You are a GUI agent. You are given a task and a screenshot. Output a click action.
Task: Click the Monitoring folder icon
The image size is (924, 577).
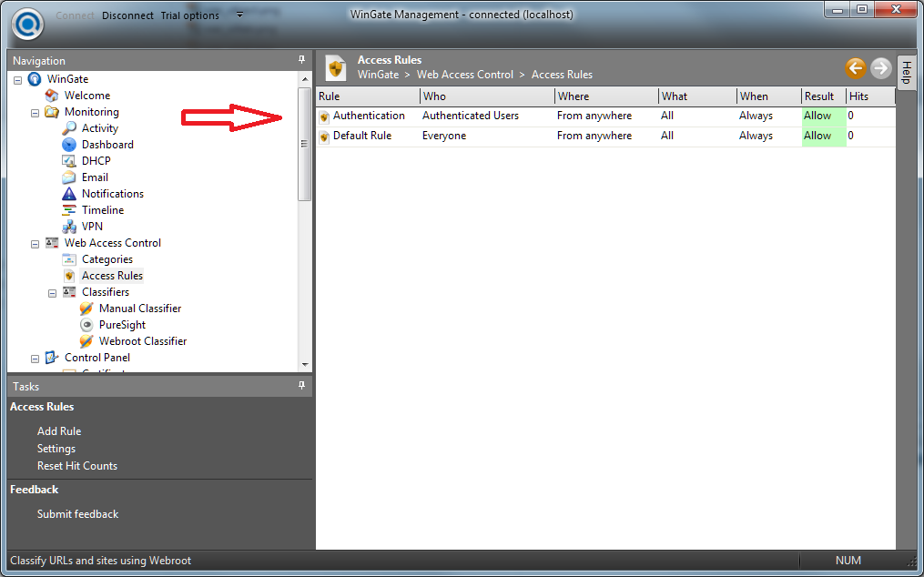pyautogui.click(x=52, y=112)
